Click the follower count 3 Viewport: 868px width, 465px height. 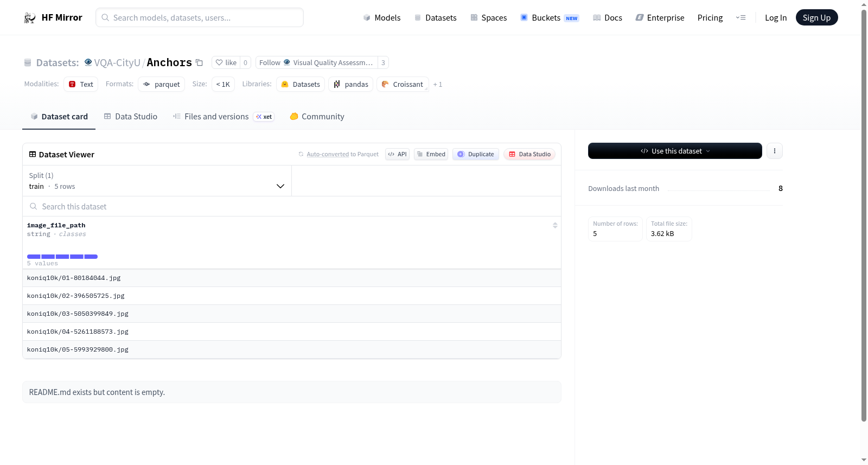pos(383,63)
